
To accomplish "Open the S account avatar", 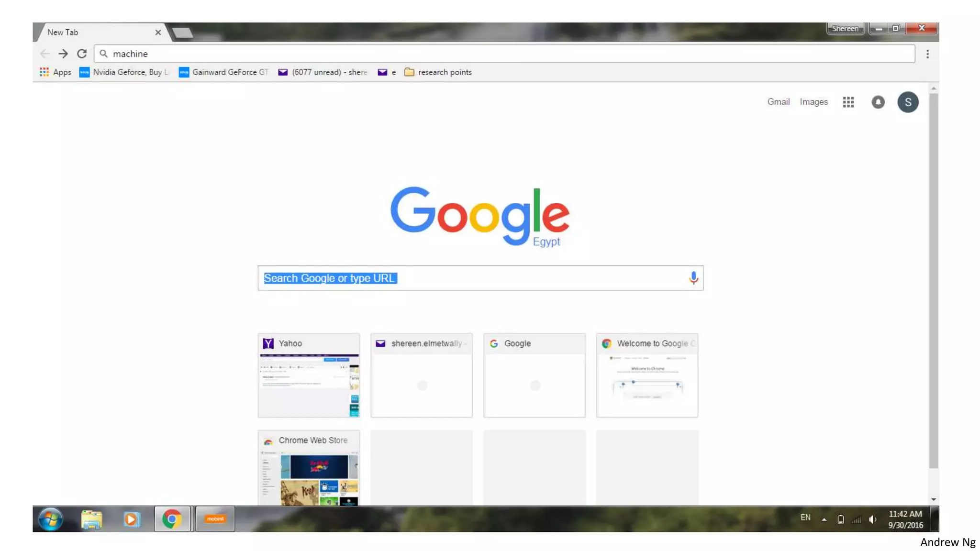I will pyautogui.click(x=907, y=102).
